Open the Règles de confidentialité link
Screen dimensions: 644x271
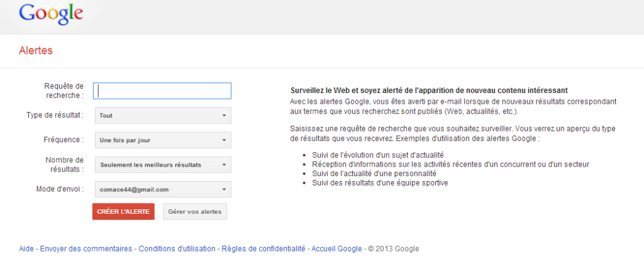(264, 248)
